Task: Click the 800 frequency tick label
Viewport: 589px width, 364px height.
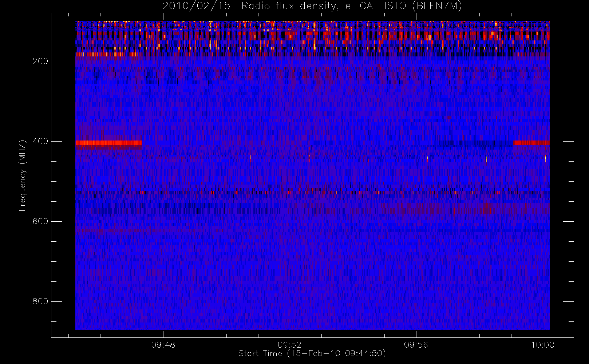Action: (x=40, y=301)
